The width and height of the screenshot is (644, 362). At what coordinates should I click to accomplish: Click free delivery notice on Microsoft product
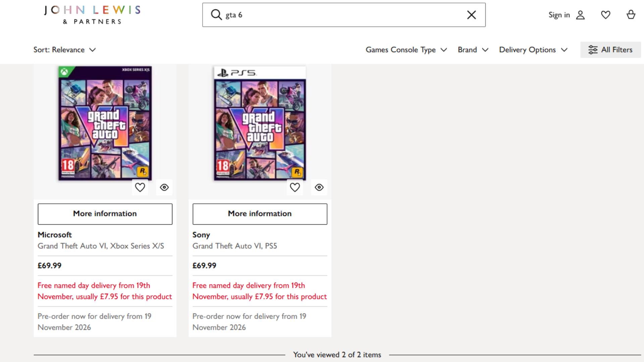(x=105, y=291)
